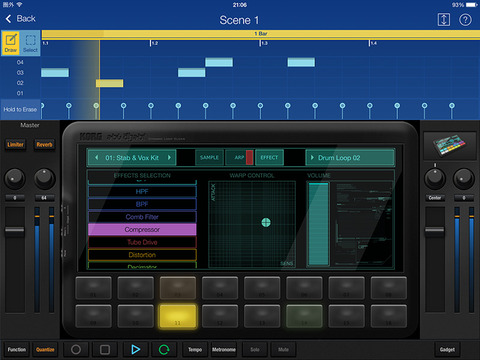This screenshot has width=480, height=360.
Task: Start playback with the play triangle
Action: (135, 350)
